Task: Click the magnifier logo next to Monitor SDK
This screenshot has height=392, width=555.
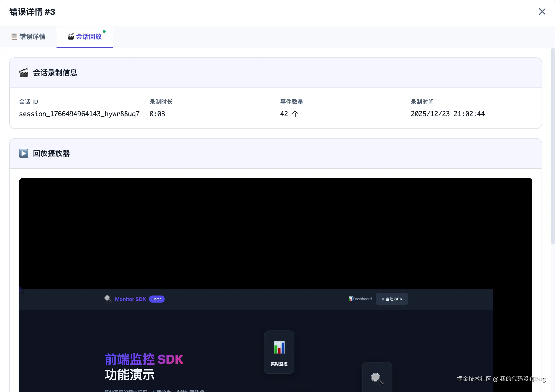Action: (108, 299)
